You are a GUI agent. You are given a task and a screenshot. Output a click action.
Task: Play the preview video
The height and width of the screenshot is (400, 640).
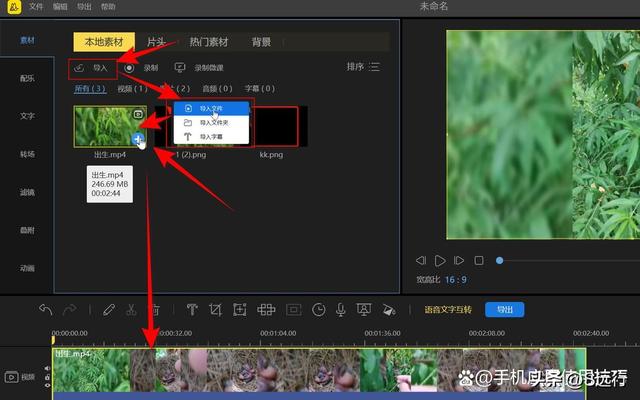tap(440, 260)
